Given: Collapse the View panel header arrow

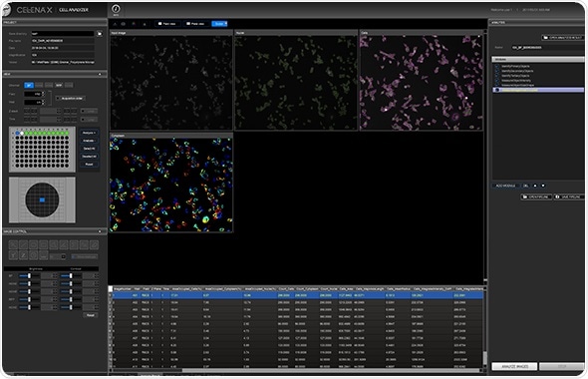Looking at the screenshot, I should tap(100, 74).
